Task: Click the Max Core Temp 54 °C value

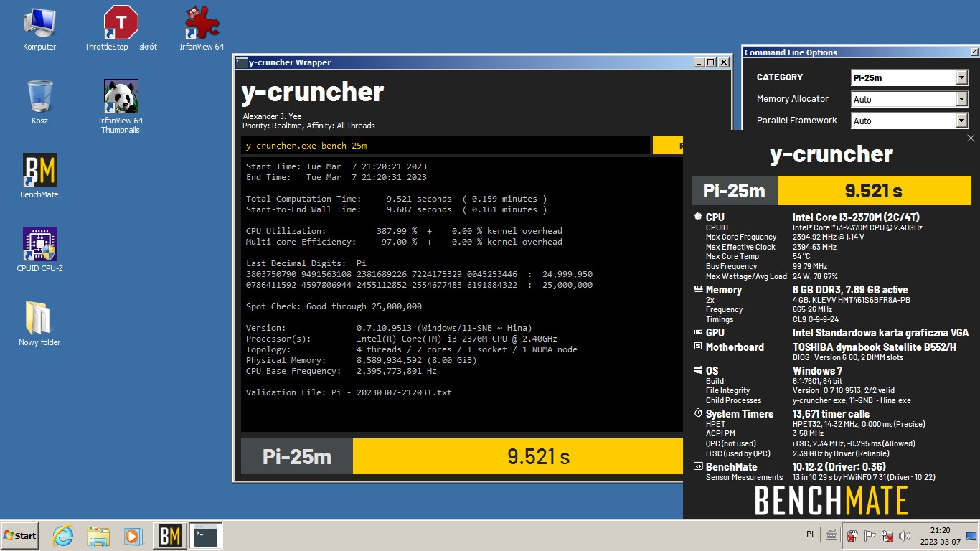Action: 801,256
